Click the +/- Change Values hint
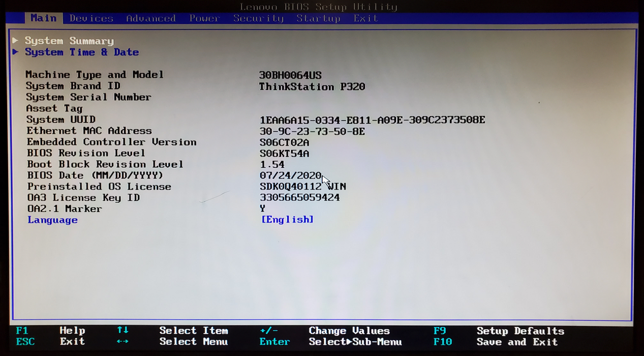Viewport: 644px width, 356px height. pos(324,331)
